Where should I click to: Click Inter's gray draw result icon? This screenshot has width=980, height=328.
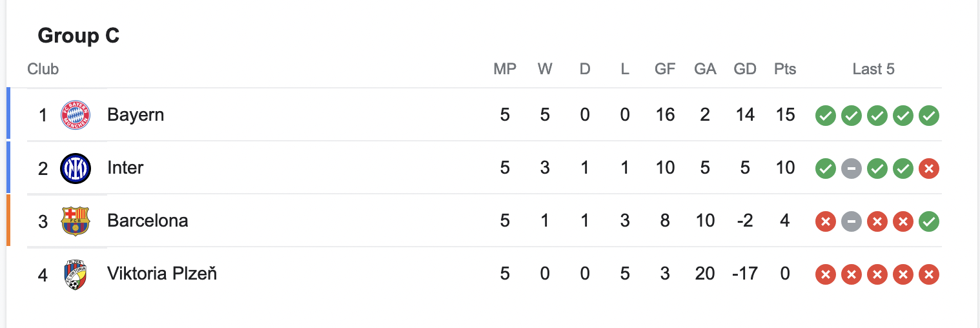pos(852,169)
